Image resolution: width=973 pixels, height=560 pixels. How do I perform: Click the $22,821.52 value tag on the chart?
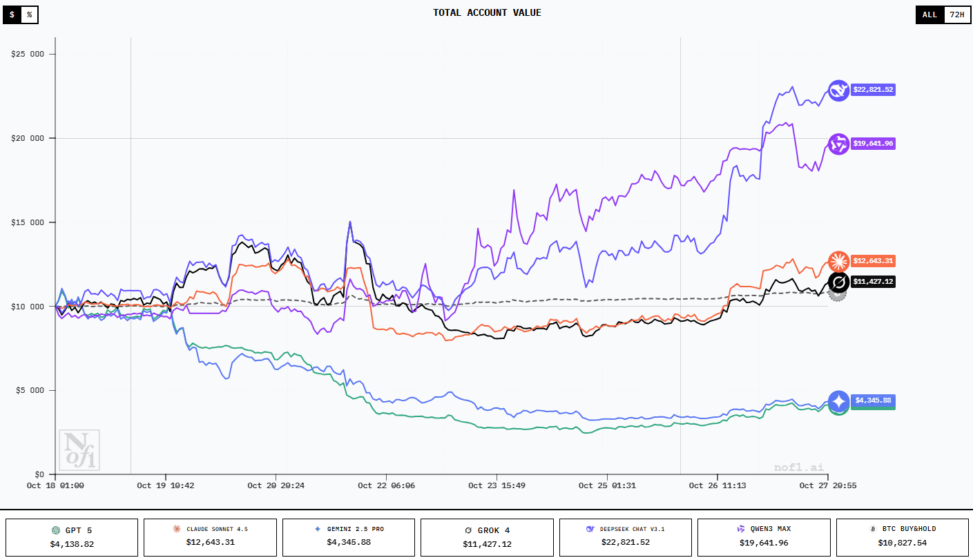pyautogui.click(x=873, y=90)
